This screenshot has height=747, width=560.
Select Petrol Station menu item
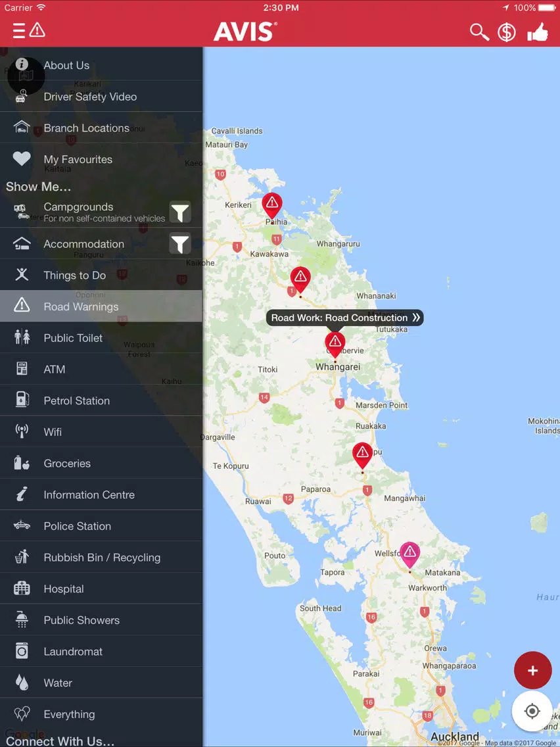(101, 400)
